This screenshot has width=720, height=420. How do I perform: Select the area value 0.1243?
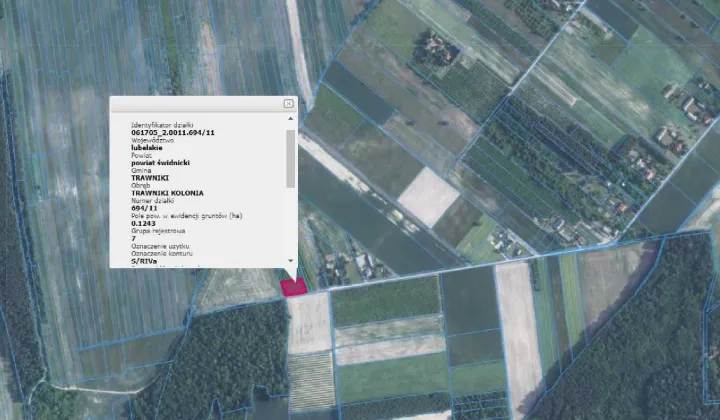coord(143,224)
